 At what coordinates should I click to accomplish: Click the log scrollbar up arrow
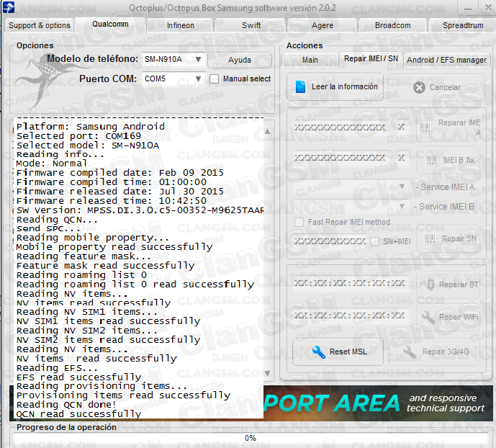pyautogui.click(x=267, y=131)
